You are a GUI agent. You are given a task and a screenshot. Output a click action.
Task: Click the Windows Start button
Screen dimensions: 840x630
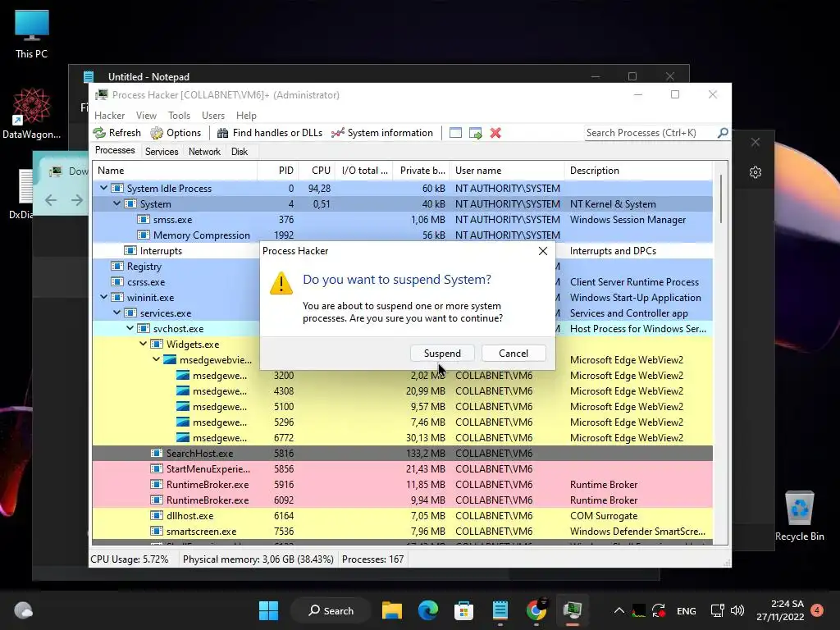pyautogui.click(x=268, y=610)
